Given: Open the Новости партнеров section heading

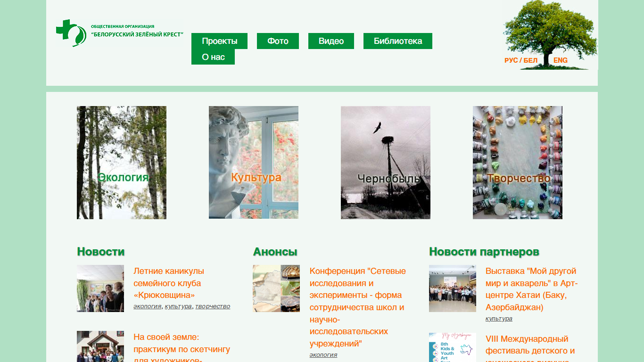Looking at the screenshot, I should tap(484, 252).
